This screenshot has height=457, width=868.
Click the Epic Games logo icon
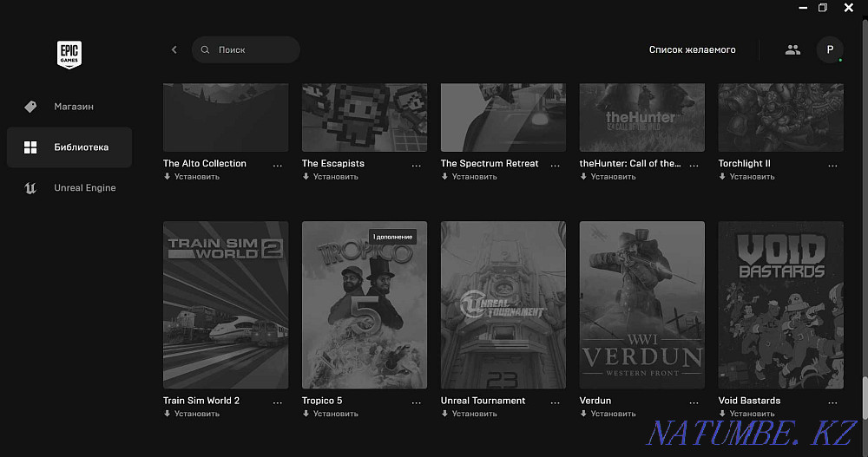click(69, 55)
